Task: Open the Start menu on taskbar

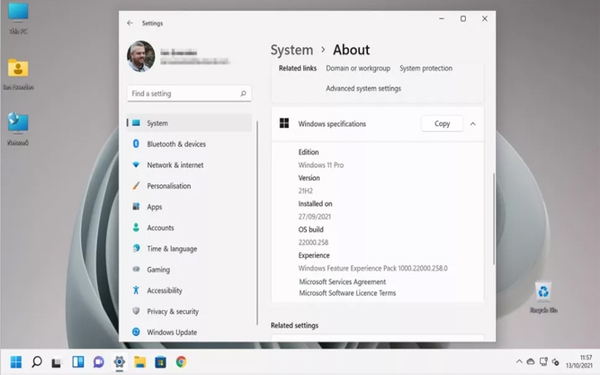Action: (x=16, y=362)
